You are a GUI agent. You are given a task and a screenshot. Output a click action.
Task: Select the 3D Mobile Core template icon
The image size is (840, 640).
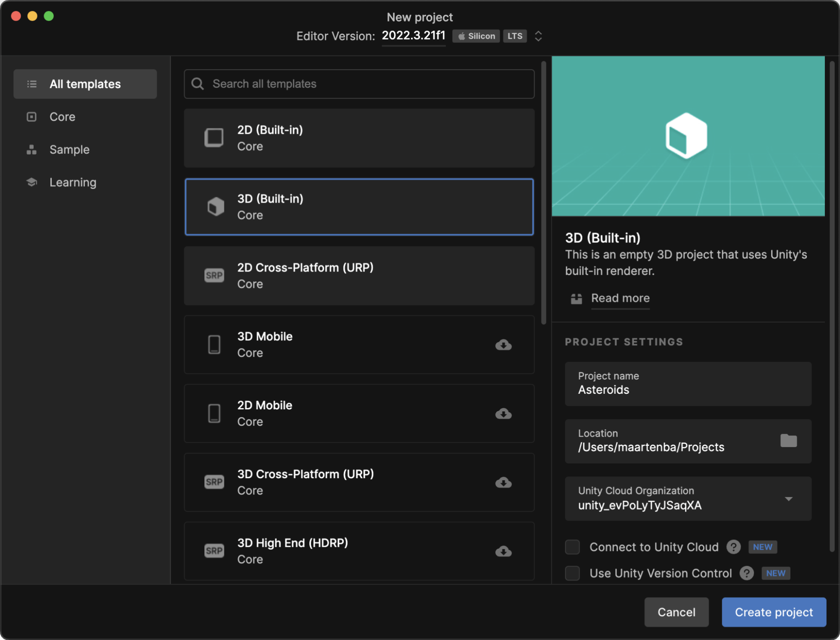point(213,344)
